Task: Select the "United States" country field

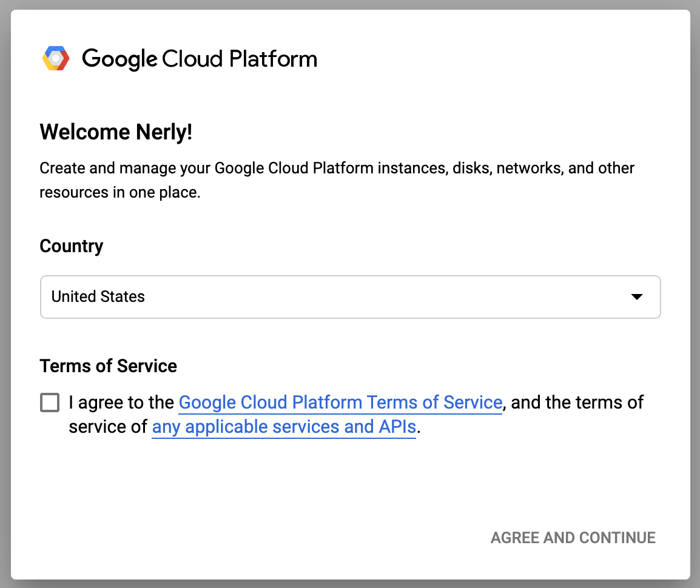Action: pos(98,297)
